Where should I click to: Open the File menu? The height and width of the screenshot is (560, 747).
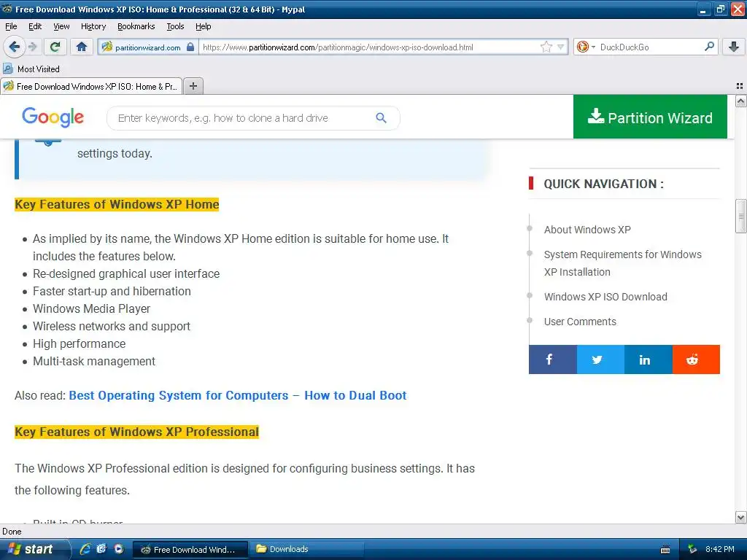11,26
